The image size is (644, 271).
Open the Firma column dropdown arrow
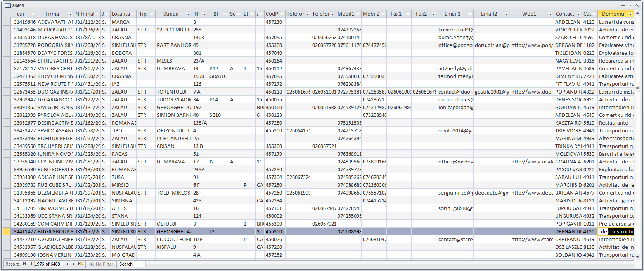point(70,14)
